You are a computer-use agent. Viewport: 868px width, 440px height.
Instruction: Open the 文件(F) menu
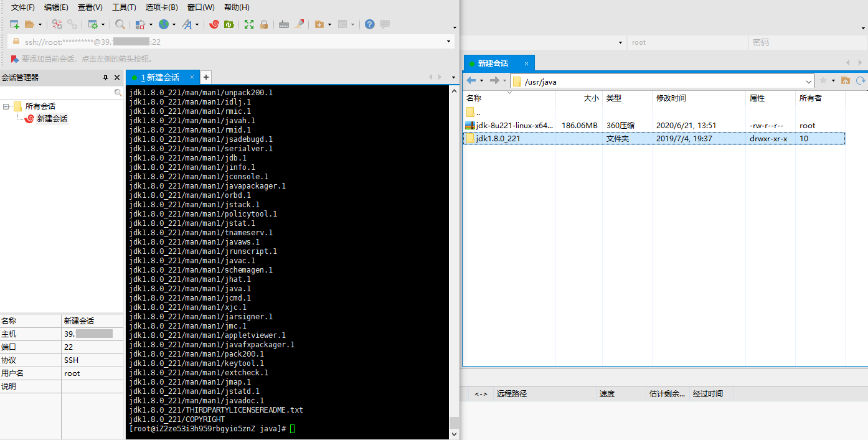coord(23,7)
